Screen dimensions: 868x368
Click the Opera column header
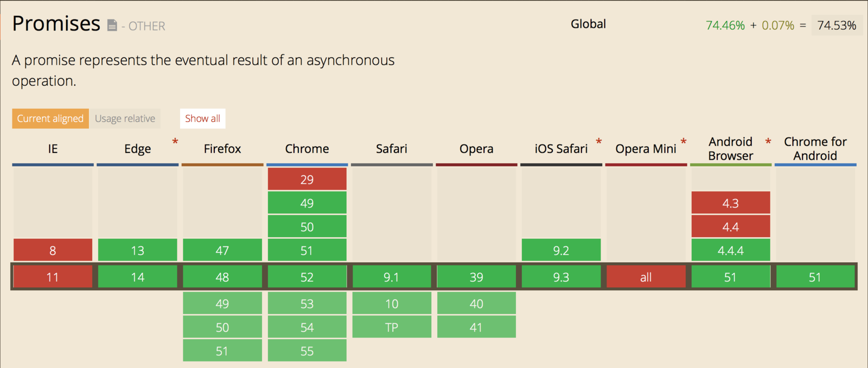[x=476, y=149]
